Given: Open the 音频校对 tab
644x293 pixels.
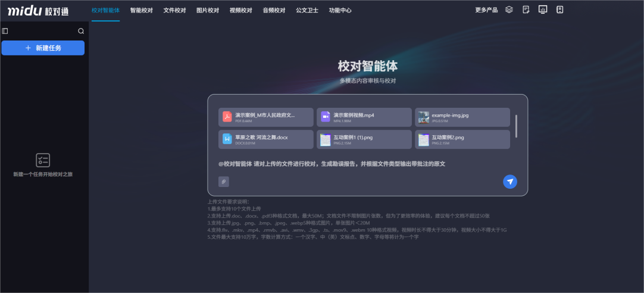Looking at the screenshot, I should pos(274,10).
